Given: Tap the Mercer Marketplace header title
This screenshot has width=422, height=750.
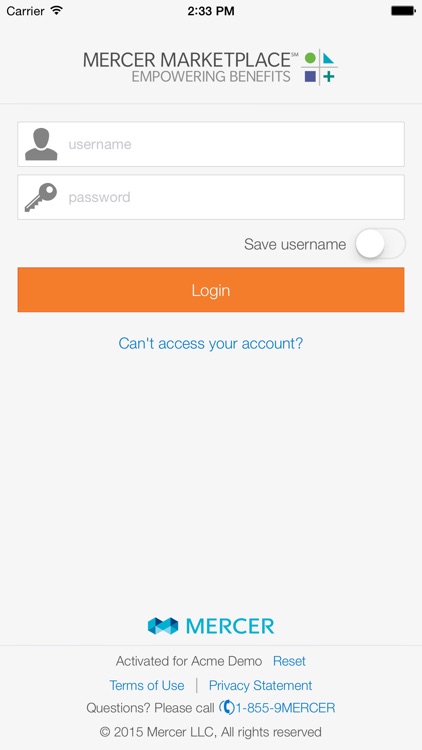Looking at the screenshot, I should (188, 60).
